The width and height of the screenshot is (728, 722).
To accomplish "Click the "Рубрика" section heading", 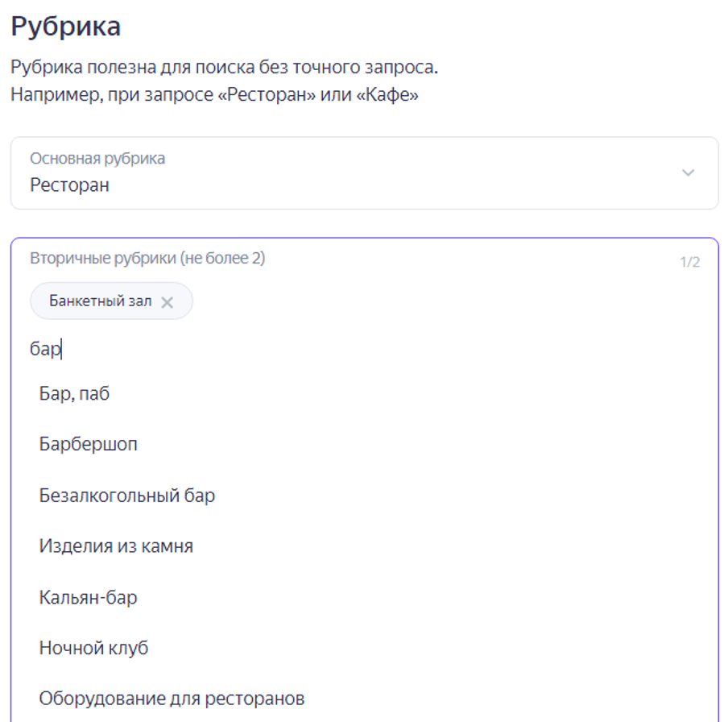I will tap(65, 27).
